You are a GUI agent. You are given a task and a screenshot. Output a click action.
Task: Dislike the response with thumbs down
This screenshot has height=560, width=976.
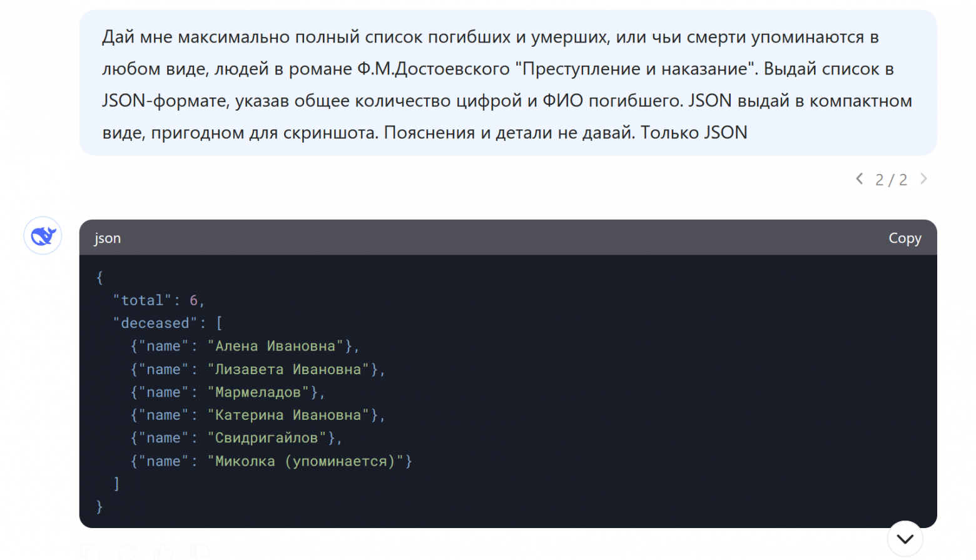pyautogui.click(x=200, y=552)
